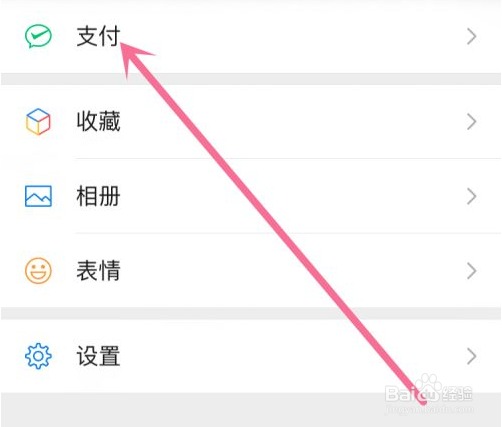Click the jingyan.baidu.com watermark text
This screenshot has height=427, width=502.
(429, 409)
